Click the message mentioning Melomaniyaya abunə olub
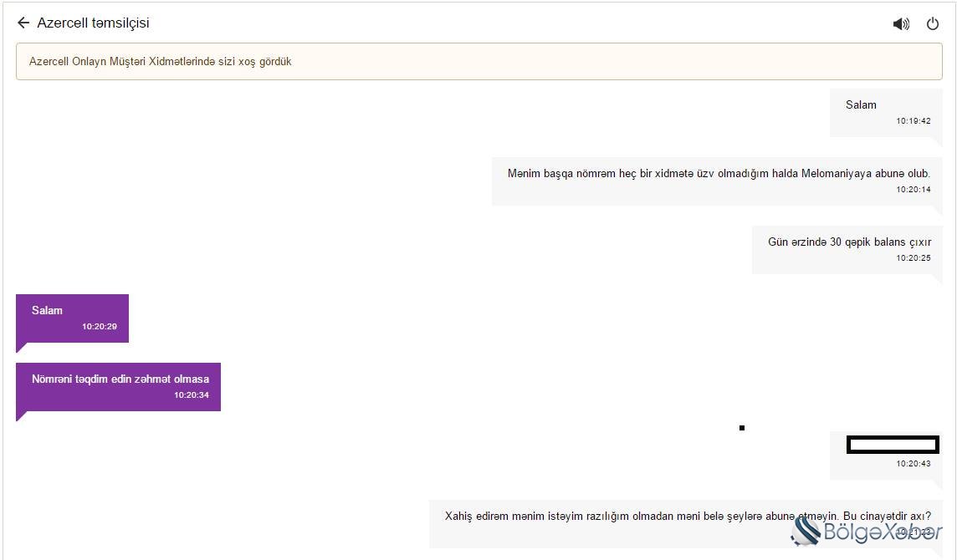Viewport: 957px width, 560px height. pos(717,181)
